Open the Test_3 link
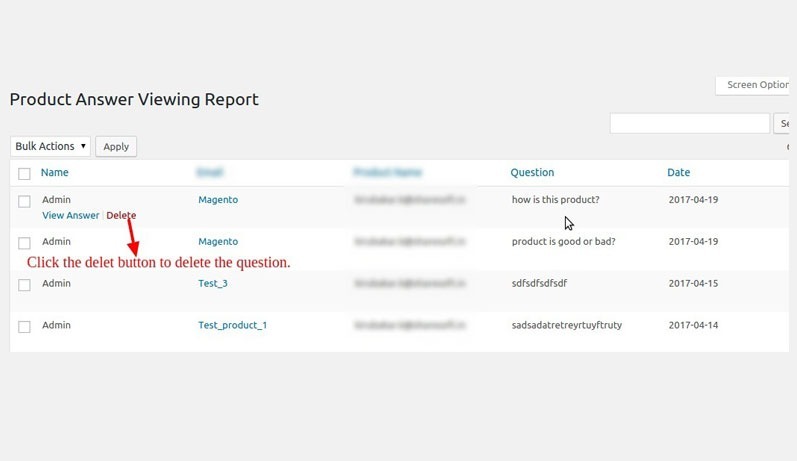 point(213,283)
